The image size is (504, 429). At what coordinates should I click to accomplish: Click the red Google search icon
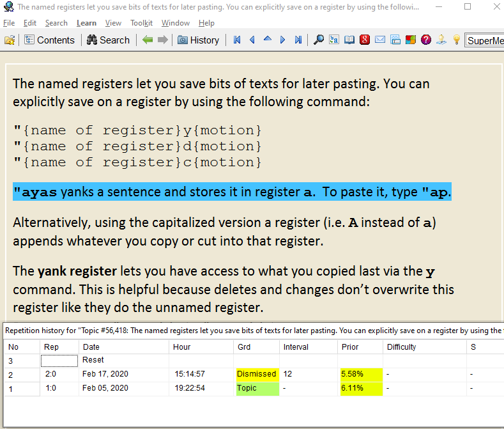tap(365, 40)
